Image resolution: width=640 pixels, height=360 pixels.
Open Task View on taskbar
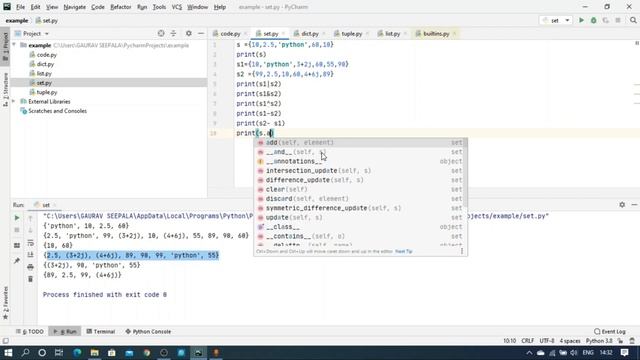[x=59, y=353]
